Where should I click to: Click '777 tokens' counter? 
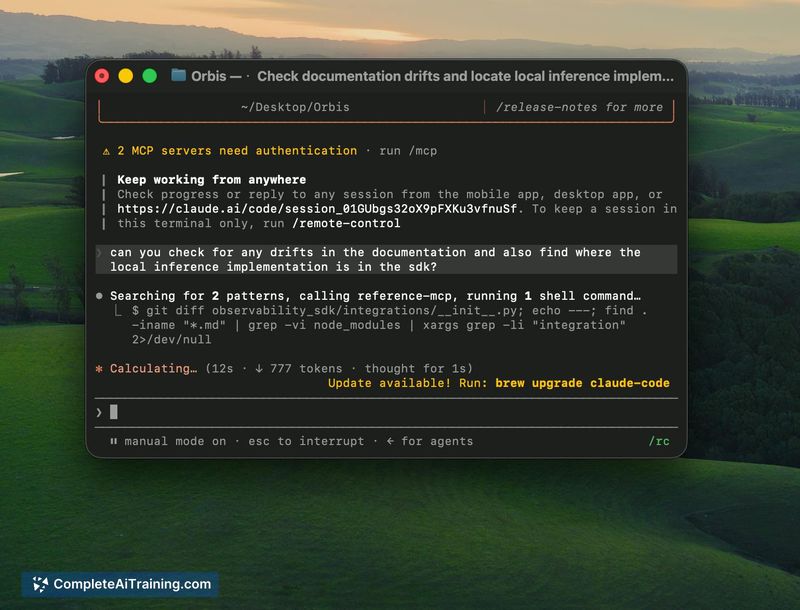306,368
